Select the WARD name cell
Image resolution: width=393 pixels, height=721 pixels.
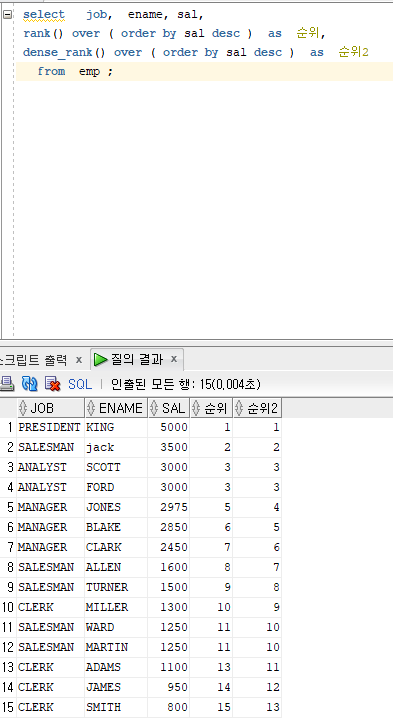116,627
